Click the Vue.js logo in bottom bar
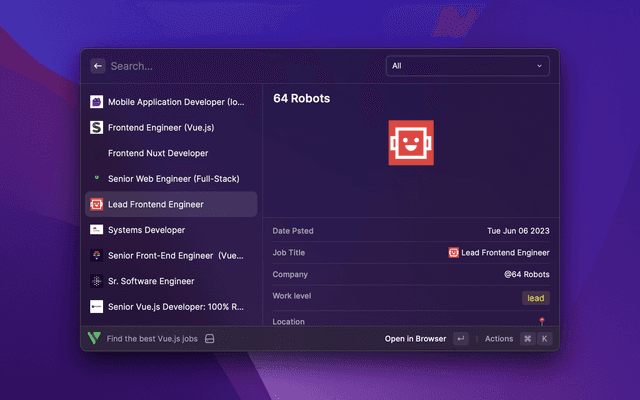640x400 pixels. [x=94, y=339]
